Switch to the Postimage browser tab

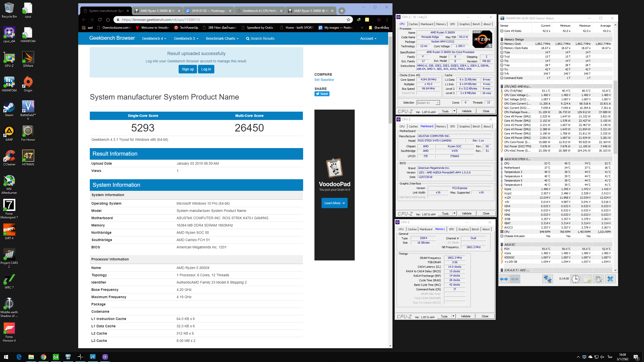click(x=208, y=11)
